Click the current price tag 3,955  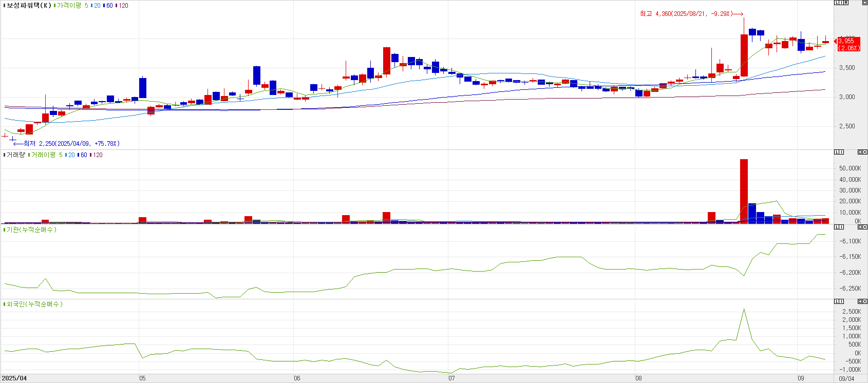pyautogui.click(x=848, y=44)
